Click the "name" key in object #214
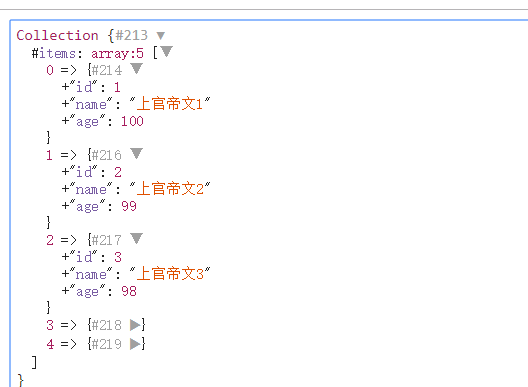The width and height of the screenshot is (528, 387). (x=91, y=104)
